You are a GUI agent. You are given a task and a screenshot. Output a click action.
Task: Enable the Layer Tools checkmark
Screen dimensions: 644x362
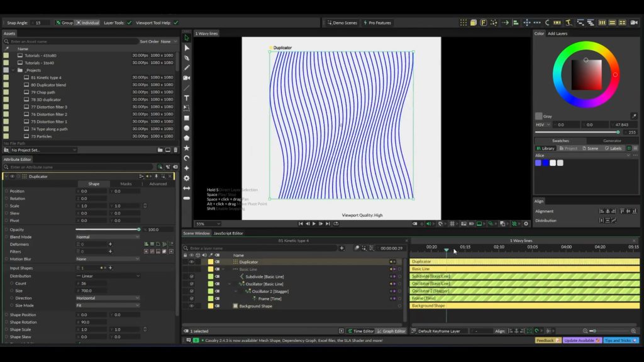pos(130,23)
